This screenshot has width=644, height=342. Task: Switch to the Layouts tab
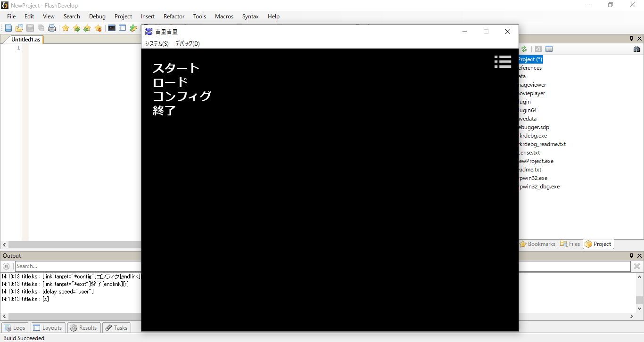(48, 328)
